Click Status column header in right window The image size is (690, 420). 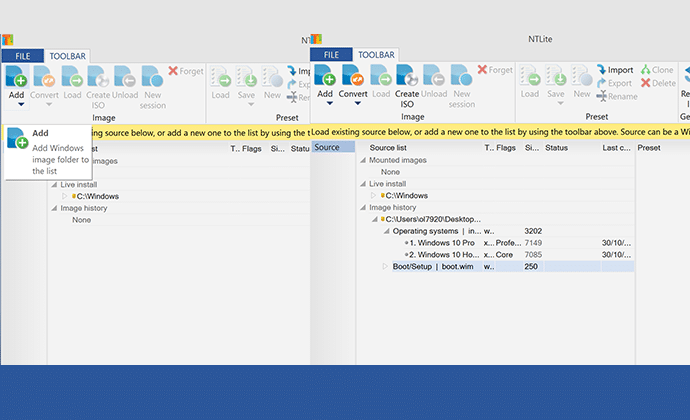tap(556, 148)
